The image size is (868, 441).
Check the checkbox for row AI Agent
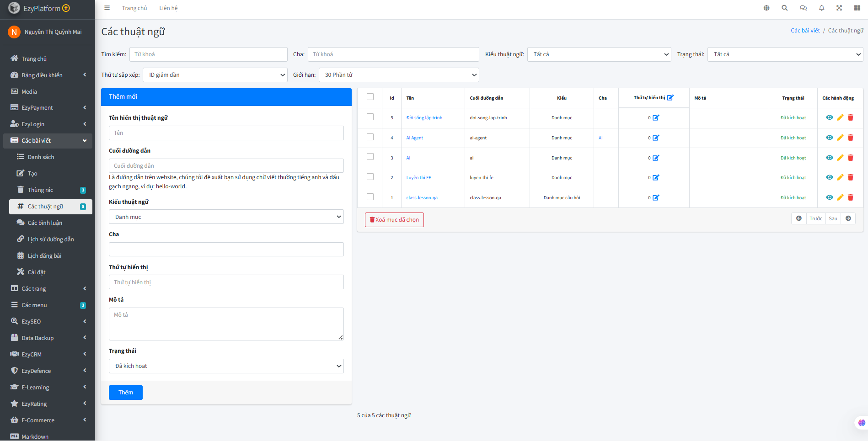click(x=370, y=137)
